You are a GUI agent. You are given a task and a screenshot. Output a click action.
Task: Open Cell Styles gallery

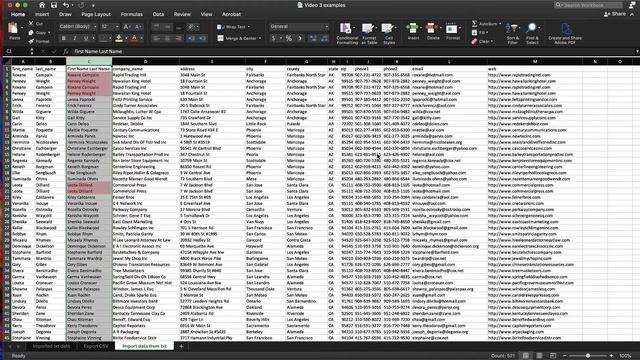[389, 33]
